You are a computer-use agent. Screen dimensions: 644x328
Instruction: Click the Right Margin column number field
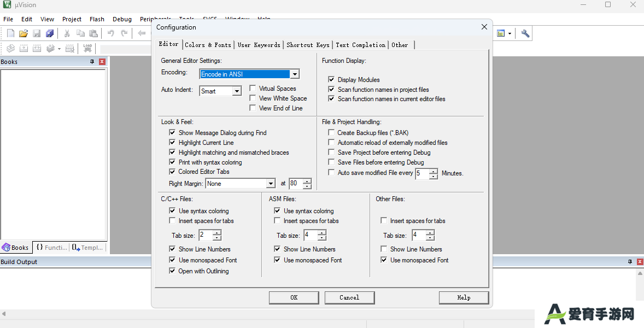pos(296,184)
